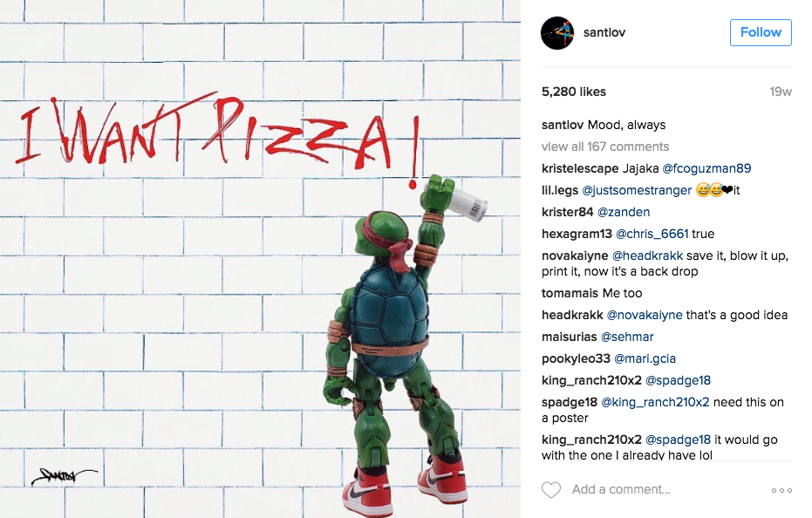Screen dimensions: 812x518
Task: Click the 19w post timestamp
Action: click(x=781, y=92)
